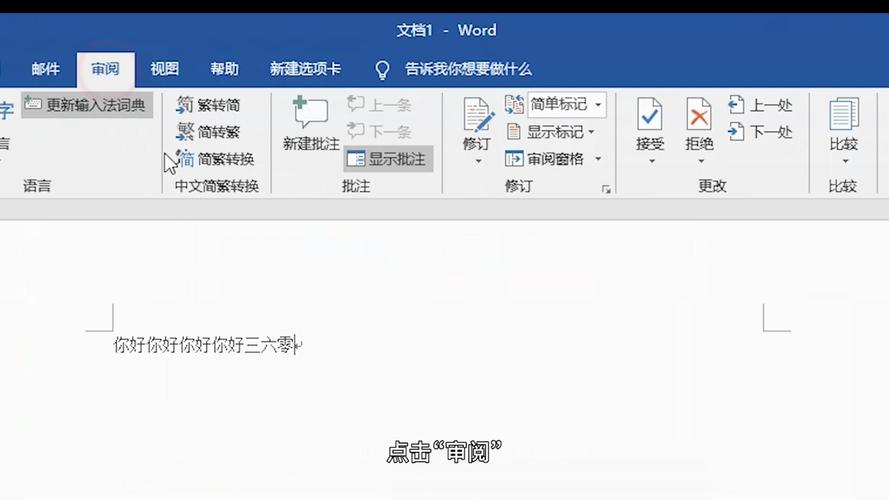Toggle the 审阅窗格 pane button
Screen dimensions: 889x500
544,159
